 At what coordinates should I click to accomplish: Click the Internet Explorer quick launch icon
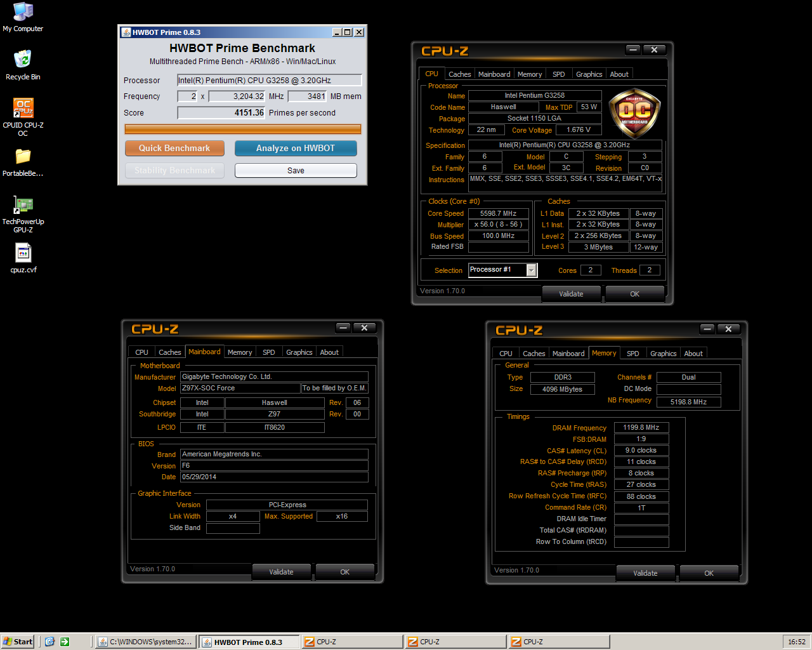point(49,642)
